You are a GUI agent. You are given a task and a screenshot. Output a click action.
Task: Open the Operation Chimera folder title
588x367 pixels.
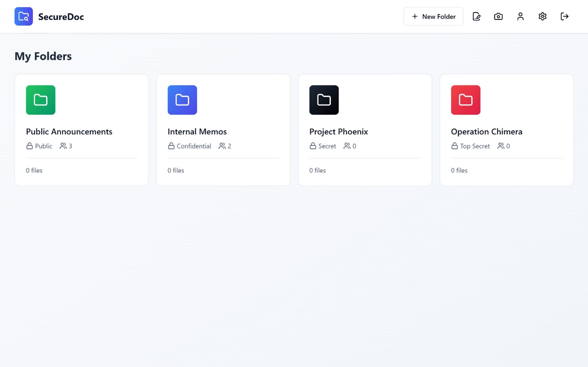[x=487, y=132]
